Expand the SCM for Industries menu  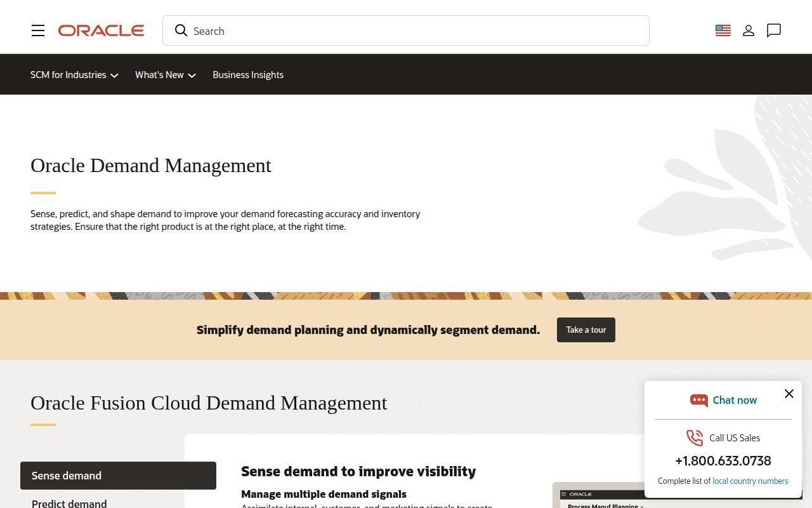pyautogui.click(x=74, y=75)
